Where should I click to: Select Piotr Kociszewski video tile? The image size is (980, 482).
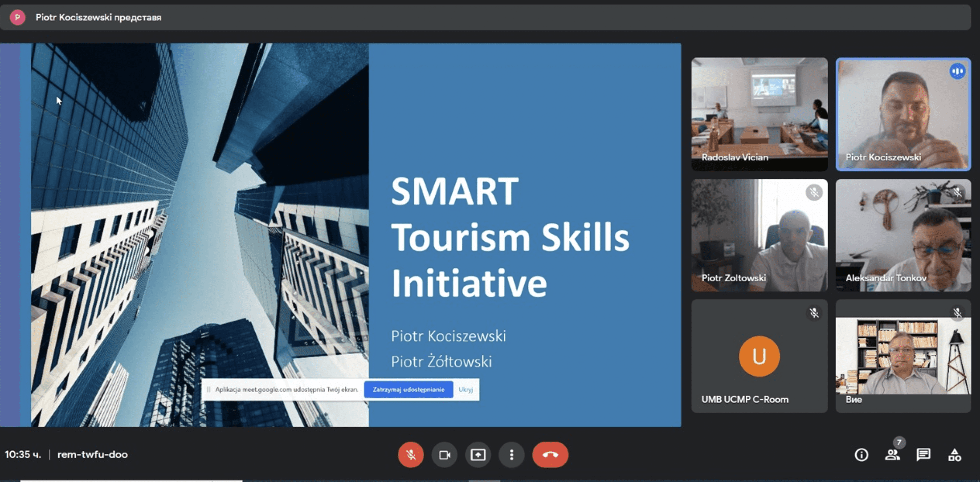tap(903, 113)
